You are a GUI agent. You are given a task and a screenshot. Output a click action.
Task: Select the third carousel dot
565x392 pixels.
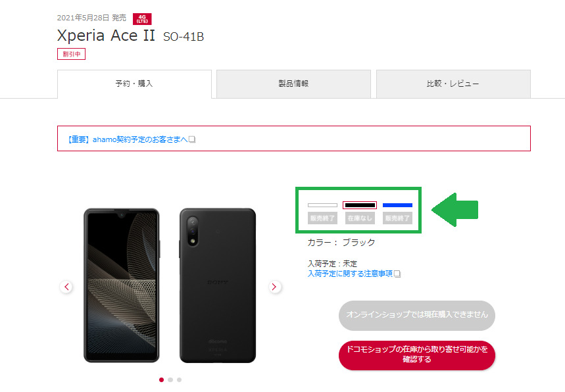pyautogui.click(x=179, y=380)
